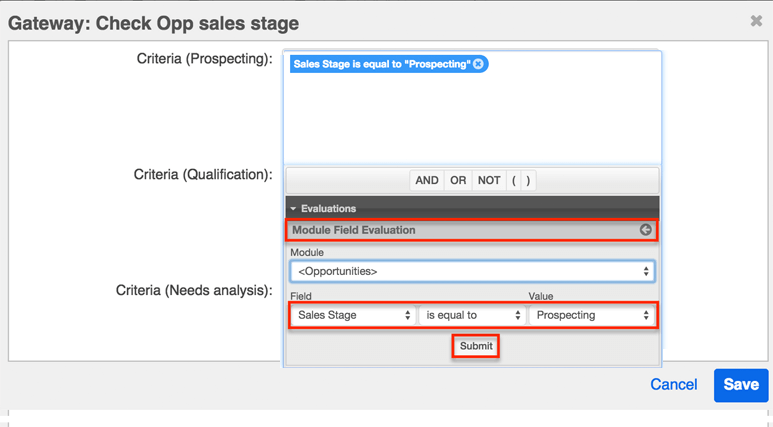Open the Sales Stage field dropdown
The height and width of the screenshot is (427, 773).
pos(352,315)
